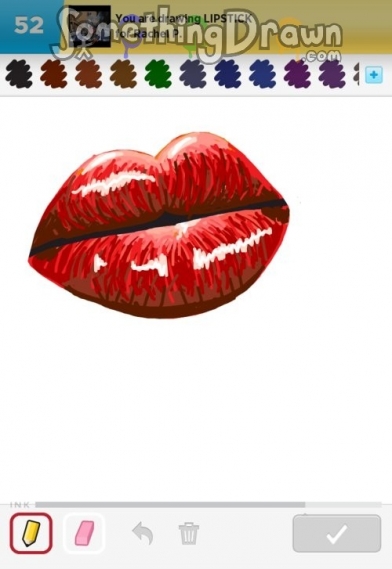Submit the drawing with the checkmark button
This screenshot has width=392, height=569.
[337, 533]
